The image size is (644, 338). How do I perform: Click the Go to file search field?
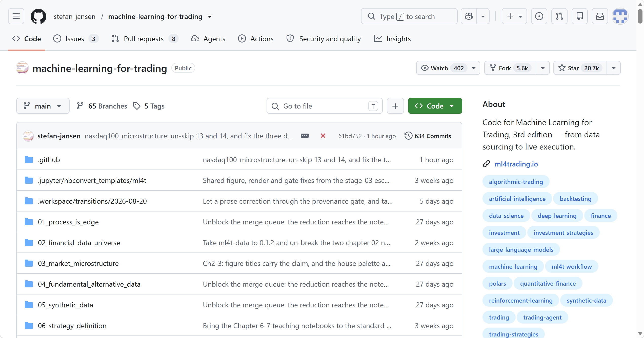pyautogui.click(x=325, y=106)
